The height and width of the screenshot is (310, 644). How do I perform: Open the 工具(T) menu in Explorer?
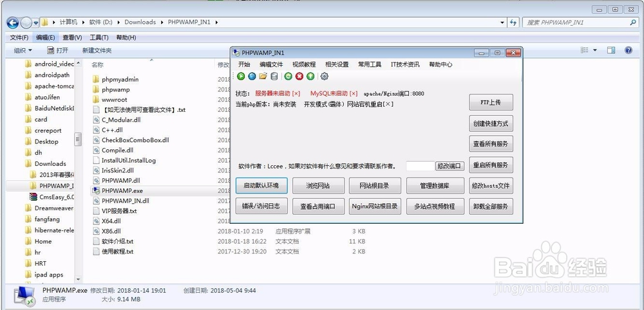99,38
